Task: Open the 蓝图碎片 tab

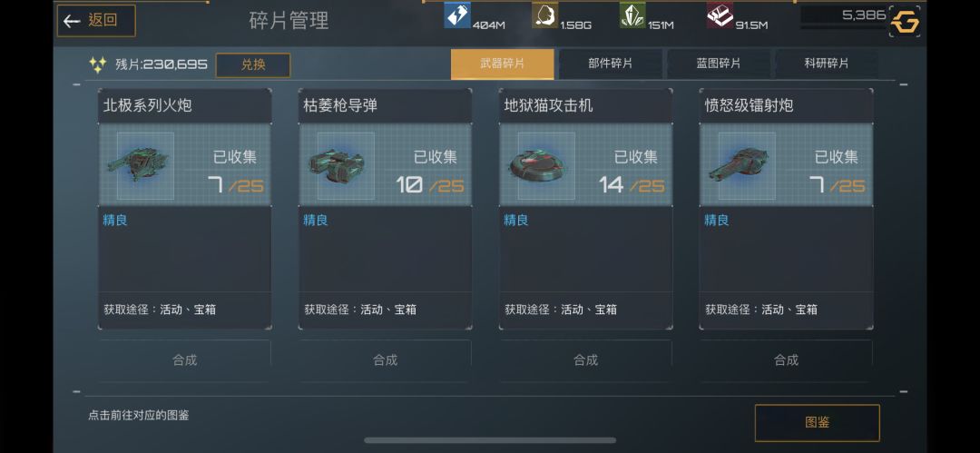Action: 719,64
